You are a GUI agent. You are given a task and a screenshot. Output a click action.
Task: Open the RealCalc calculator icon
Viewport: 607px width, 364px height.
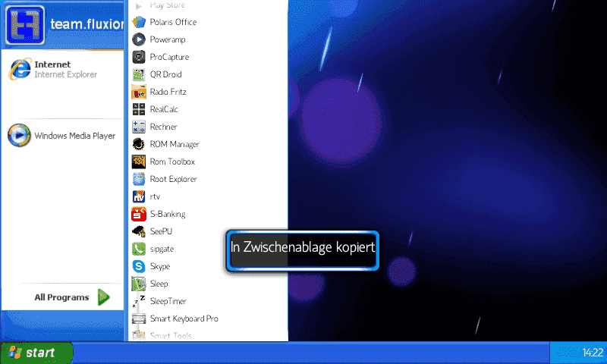point(139,109)
